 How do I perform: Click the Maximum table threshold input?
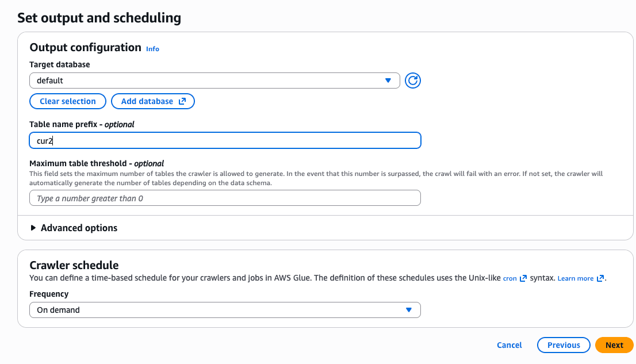[224, 198]
